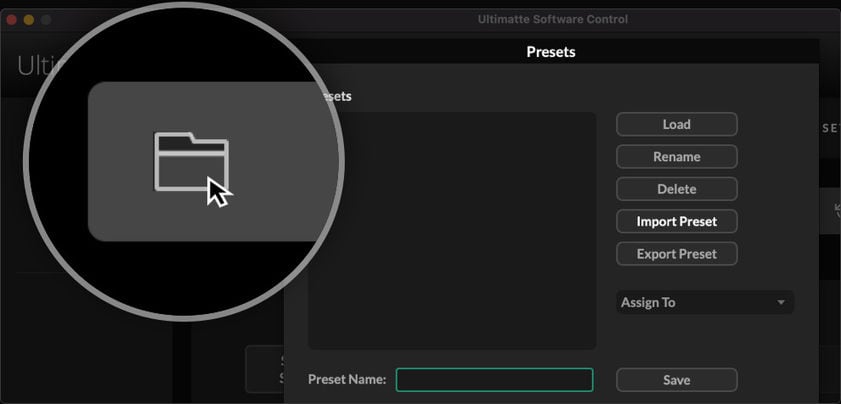
Task: Click the Assign To dropdown arrow
Action: (x=781, y=302)
